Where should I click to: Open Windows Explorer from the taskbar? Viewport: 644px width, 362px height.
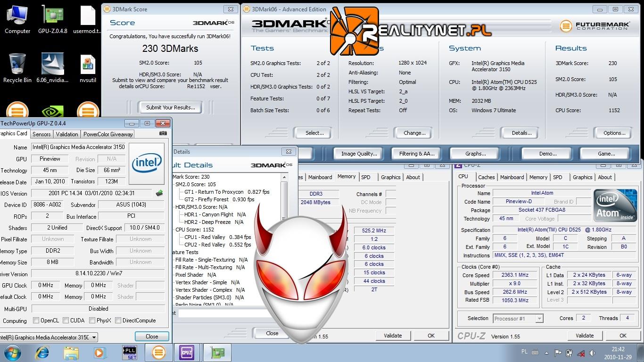(x=71, y=353)
